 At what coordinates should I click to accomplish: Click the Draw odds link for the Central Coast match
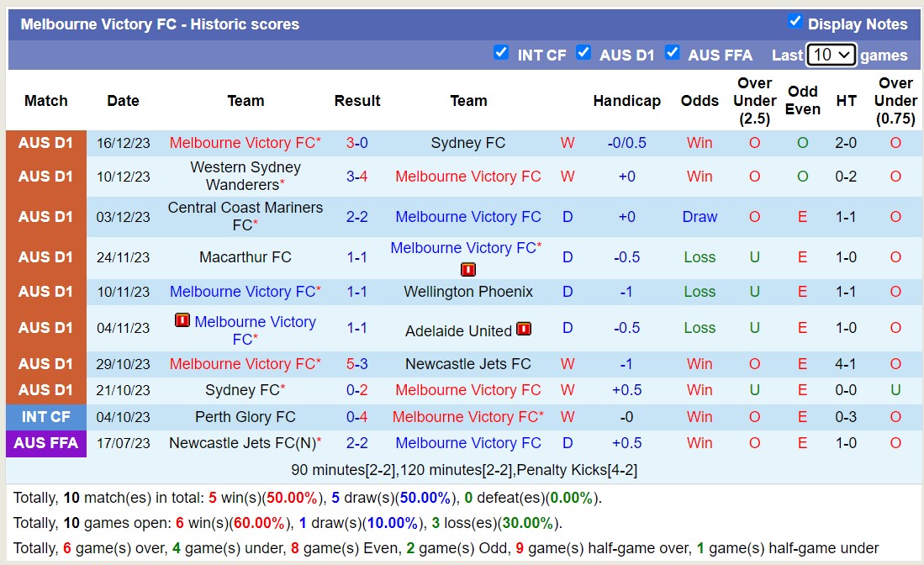[x=700, y=217]
